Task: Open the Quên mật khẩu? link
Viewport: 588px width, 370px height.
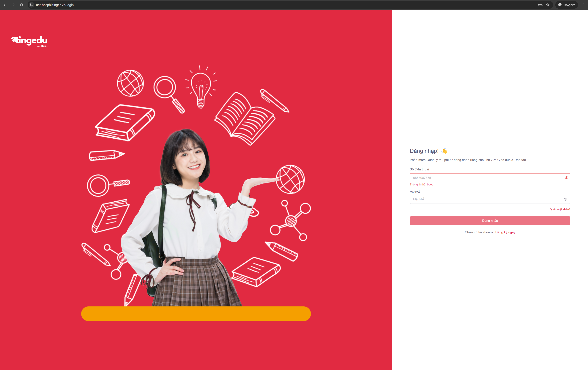Action: 560,209
